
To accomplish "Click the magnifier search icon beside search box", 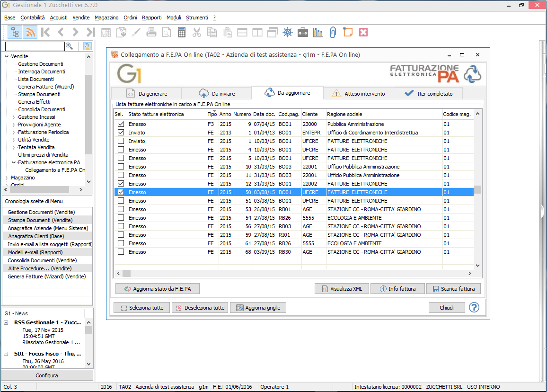I will pos(70,46).
